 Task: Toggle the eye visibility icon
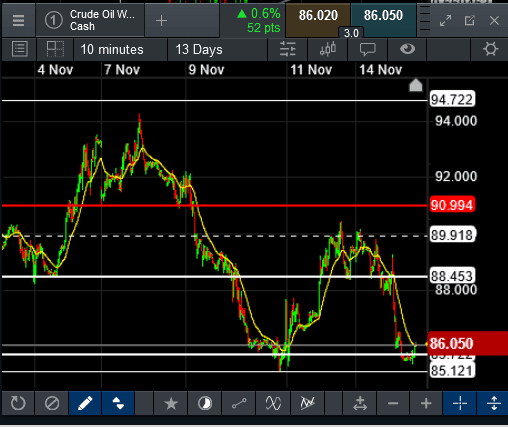point(407,49)
